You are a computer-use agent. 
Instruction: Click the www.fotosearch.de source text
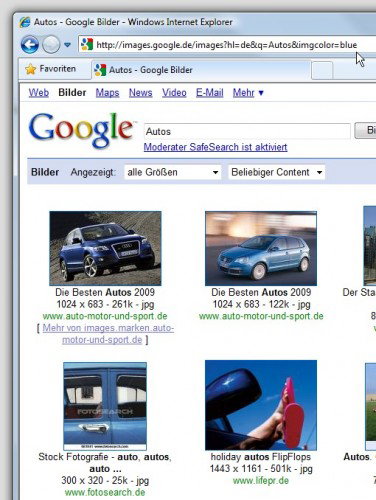pyautogui.click(x=105, y=492)
